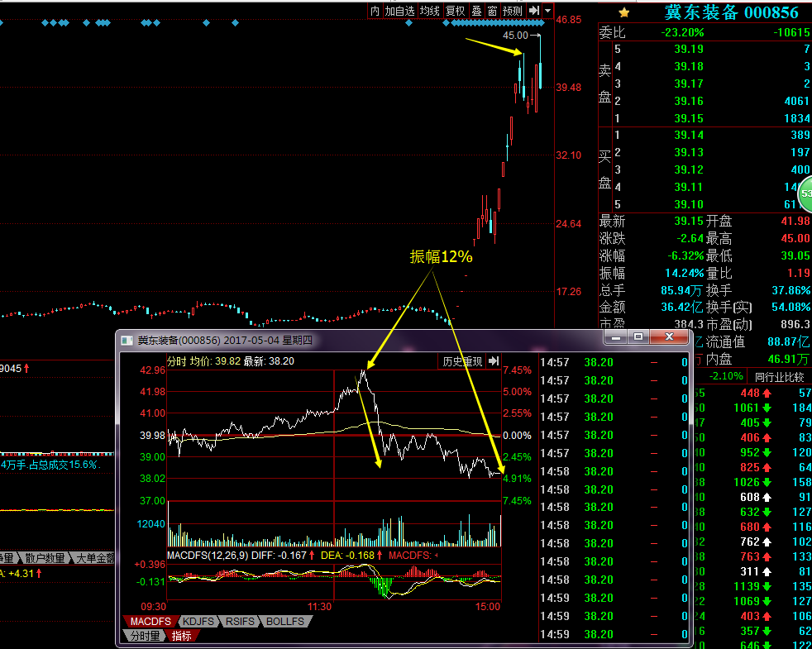Toggle the 均线 moving average display
The height and width of the screenshot is (649, 812).
(x=429, y=11)
